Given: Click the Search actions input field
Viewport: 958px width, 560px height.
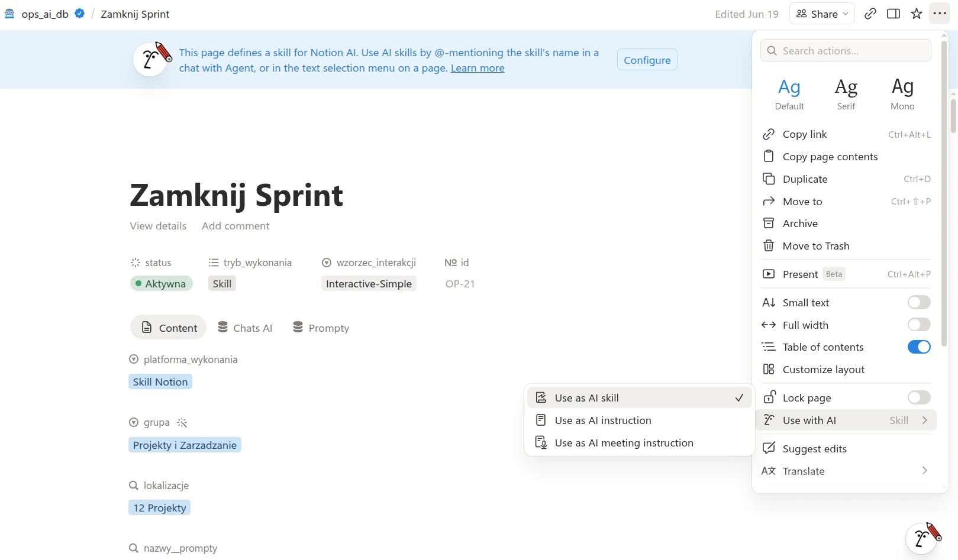Looking at the screenshot, I should (x=846, y=51).
